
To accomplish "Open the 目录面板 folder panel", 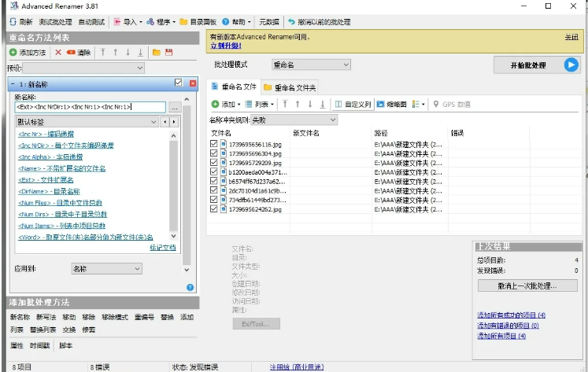I will (198, 22).
